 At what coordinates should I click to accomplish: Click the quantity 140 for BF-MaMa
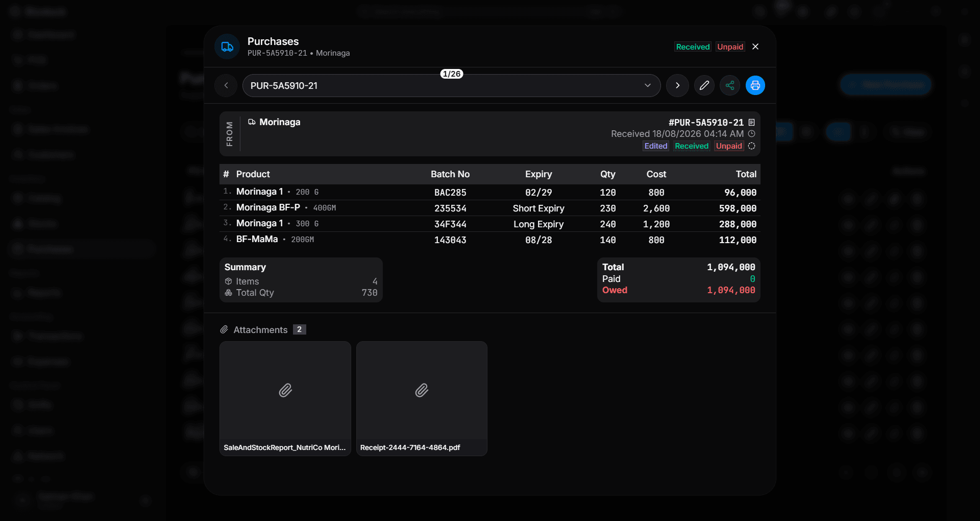[x=608, y=240]
